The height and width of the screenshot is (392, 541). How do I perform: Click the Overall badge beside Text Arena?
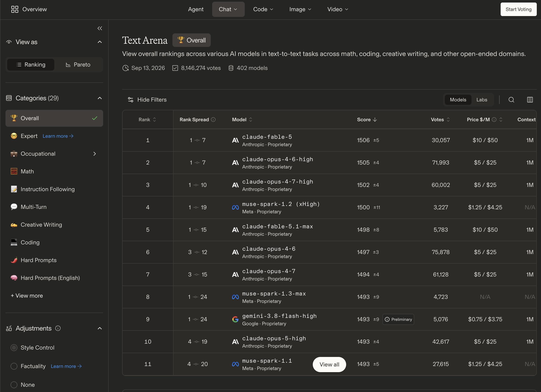(191, 40)
